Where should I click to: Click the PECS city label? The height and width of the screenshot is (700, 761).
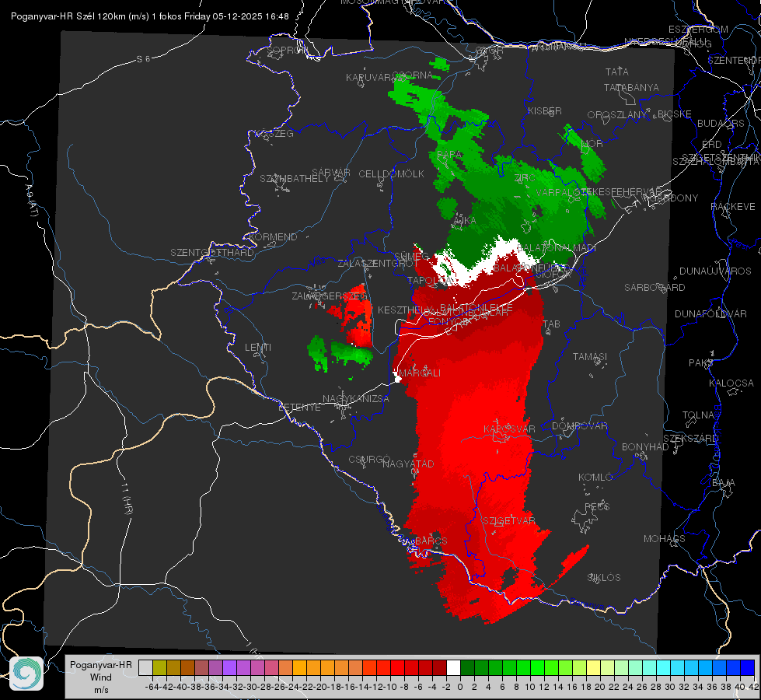[x=596, y=506]
